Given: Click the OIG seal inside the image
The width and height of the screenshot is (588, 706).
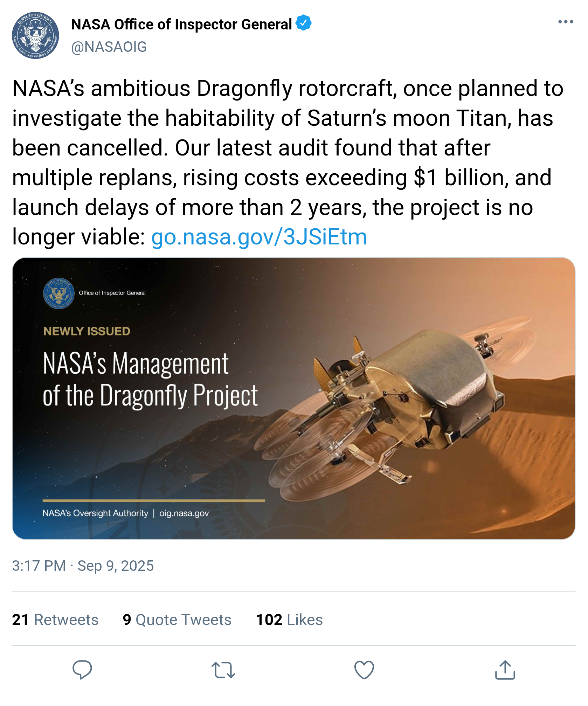Looking at the screenshot, I should coord(59,293).
